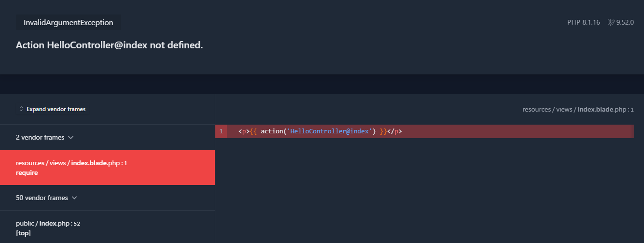The image size is (644, 243).
Task: Click the highlighted code line with action('HelloController@index')
Action: click(424, 131)
